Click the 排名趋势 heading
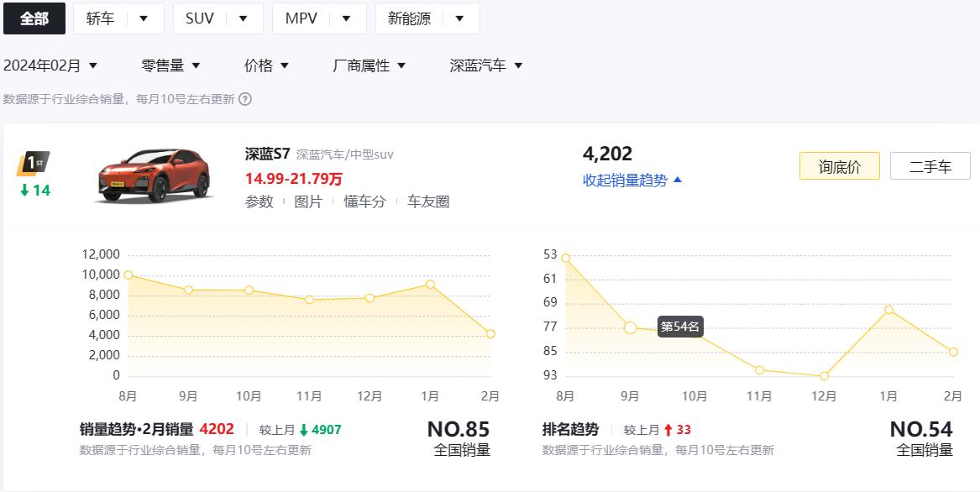 click(x=570, y=430)
